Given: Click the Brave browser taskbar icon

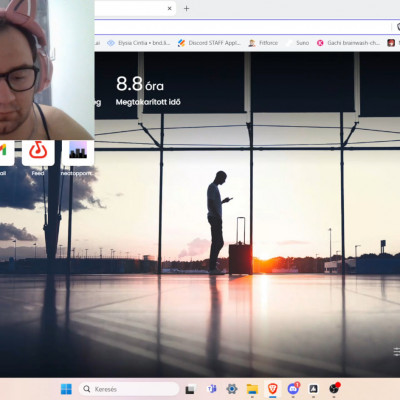Looking at the screenshot, I should click(272, 389).
